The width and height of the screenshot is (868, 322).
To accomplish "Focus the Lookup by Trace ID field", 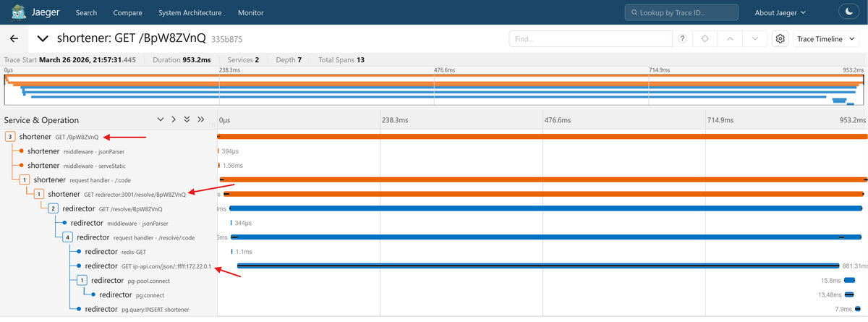I will tap(683, 13).
